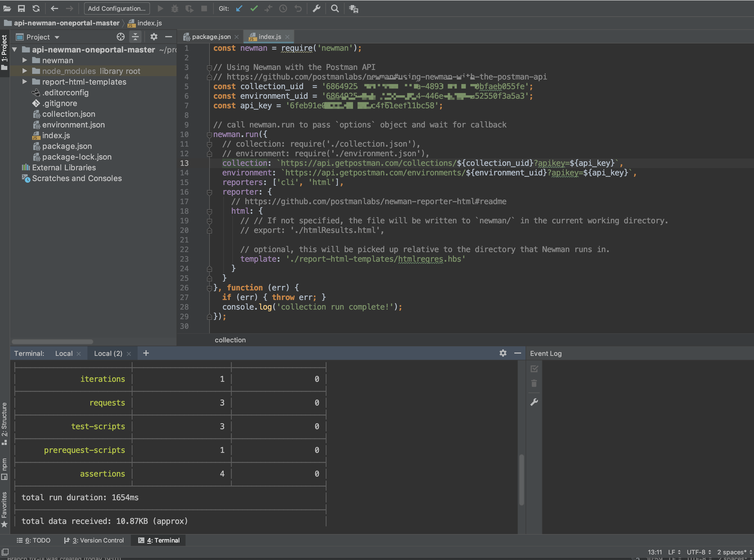Close the Local (2) terminal tab

click(x=129, y=354)
